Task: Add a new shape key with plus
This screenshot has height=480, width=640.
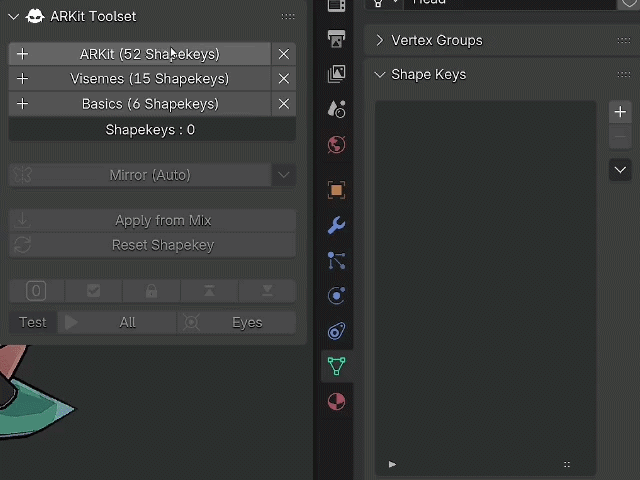Action: point(620,111)
